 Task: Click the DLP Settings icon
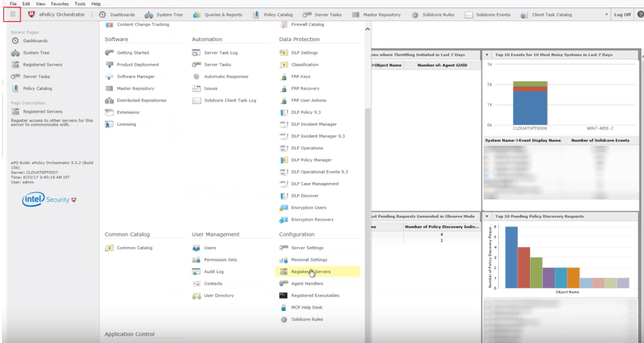pyautogui.click(x=283, y=52)
